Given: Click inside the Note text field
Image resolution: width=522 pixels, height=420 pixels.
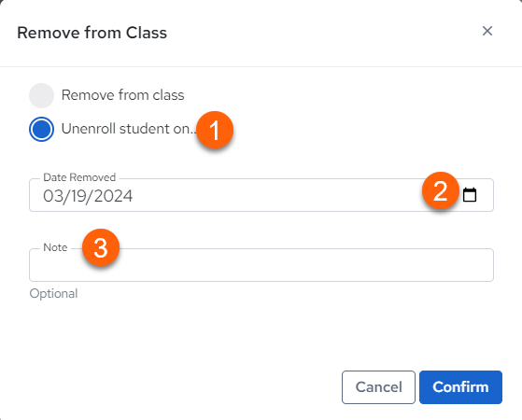Looking at the screenshot, I should point(261,265).
